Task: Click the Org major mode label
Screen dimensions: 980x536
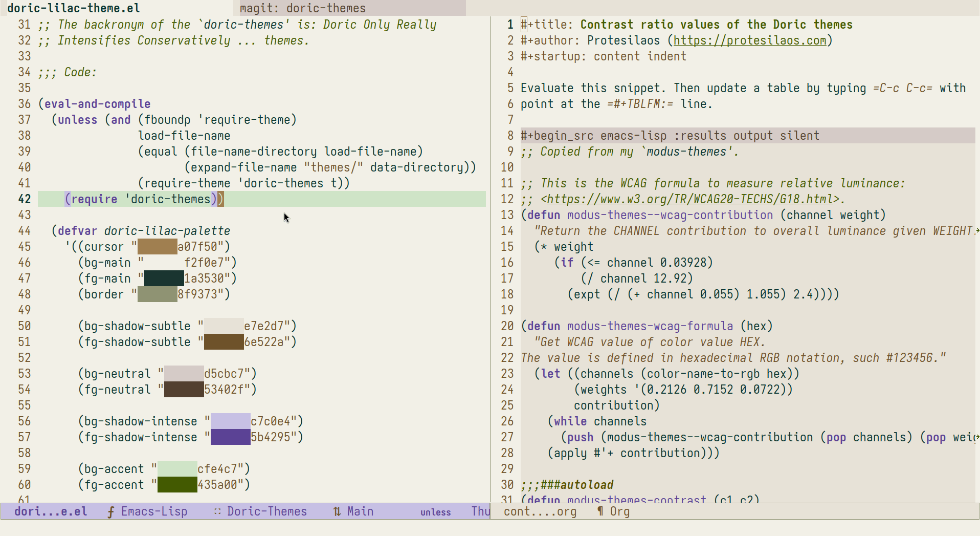Action: (x=619, y=511)
